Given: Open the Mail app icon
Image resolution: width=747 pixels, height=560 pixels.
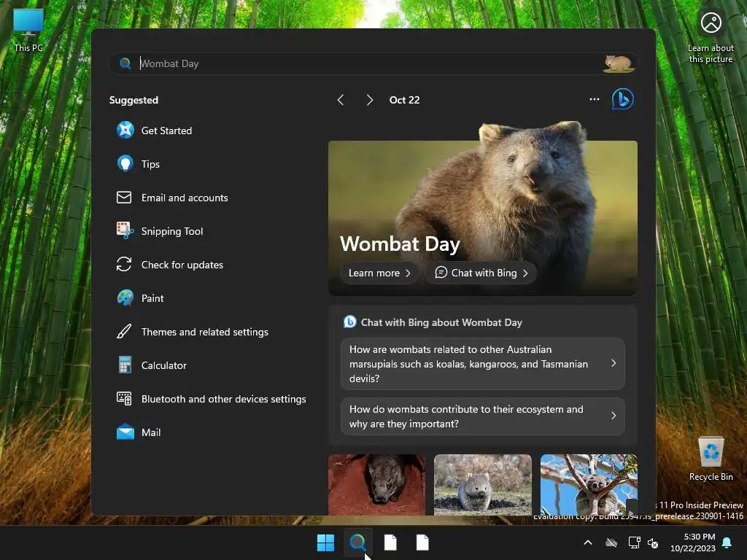Looking at the screenshot, I should pos(125,432).
